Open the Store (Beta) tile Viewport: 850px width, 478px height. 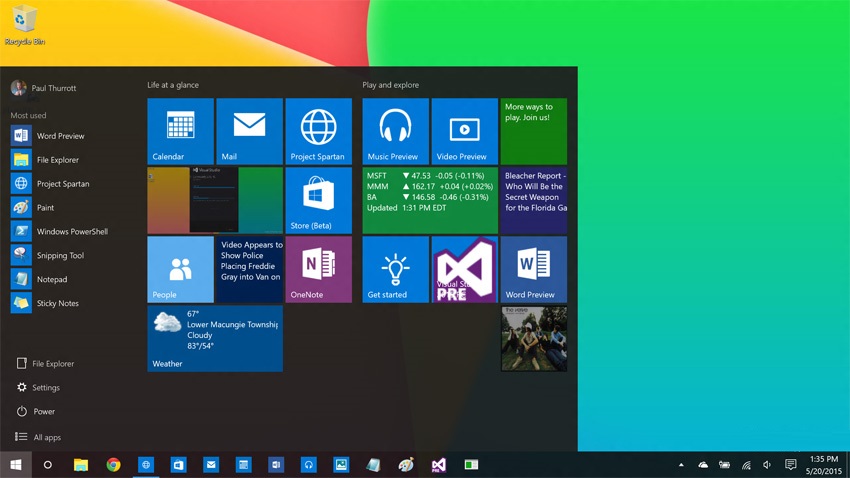(x=319, y=201)
